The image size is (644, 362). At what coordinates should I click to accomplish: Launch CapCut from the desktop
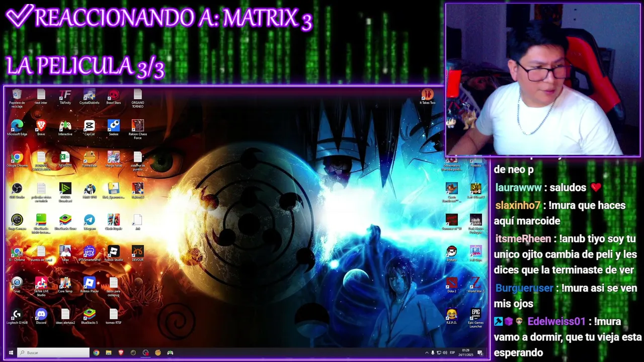pos(89,128)
